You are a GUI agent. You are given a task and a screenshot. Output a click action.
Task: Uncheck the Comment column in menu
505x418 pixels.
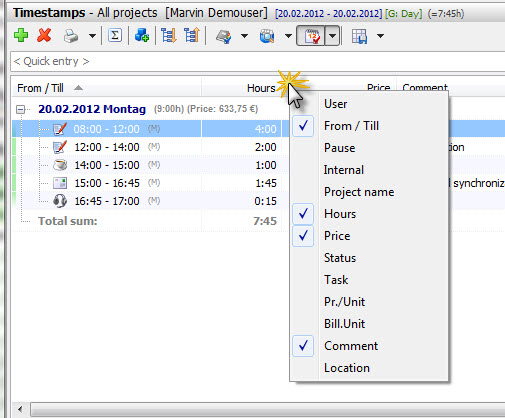[369, 346]
